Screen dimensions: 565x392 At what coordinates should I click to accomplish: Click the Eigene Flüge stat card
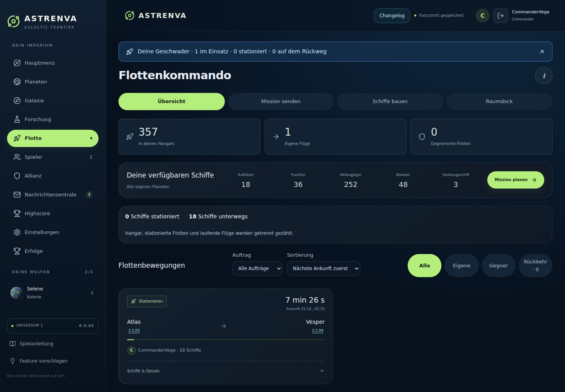pos(335,137)
